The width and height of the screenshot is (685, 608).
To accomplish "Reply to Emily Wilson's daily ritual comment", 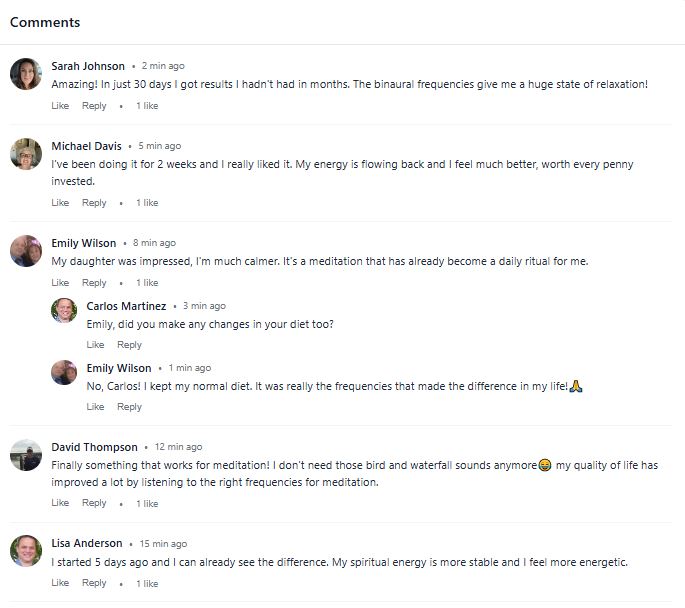I will 94,283.
